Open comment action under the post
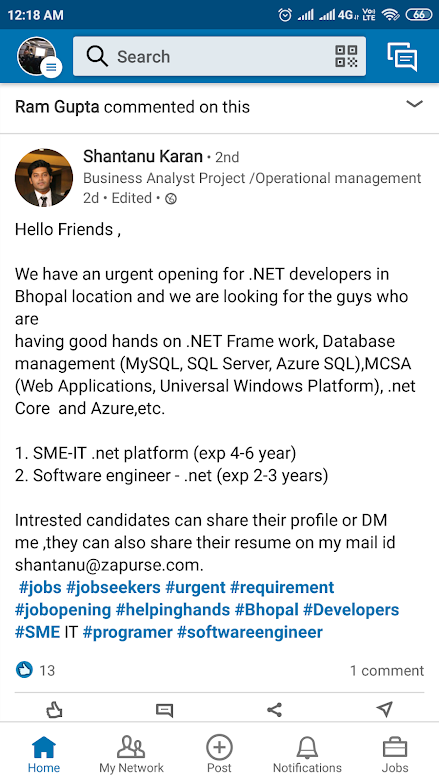 click(x=164, y=710)
